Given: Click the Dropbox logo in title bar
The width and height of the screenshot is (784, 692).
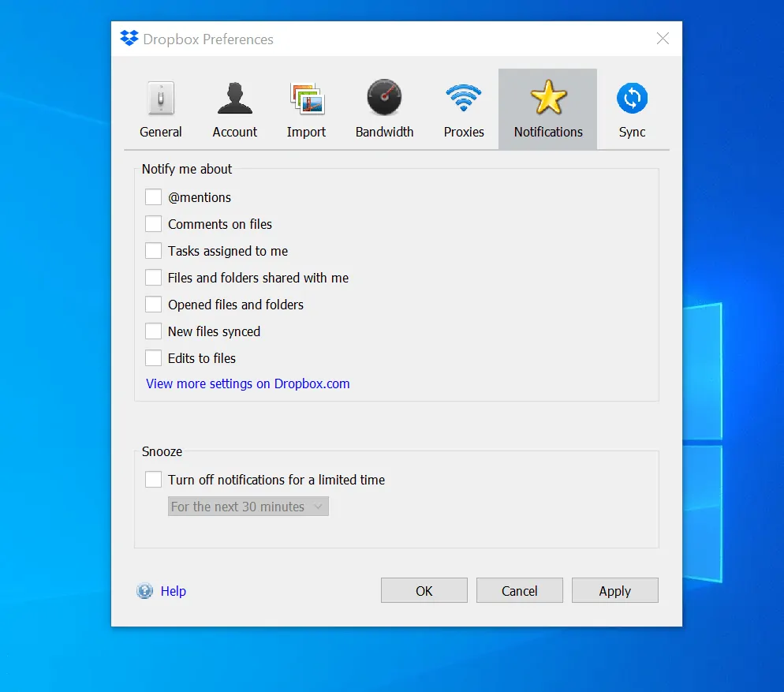Looking at the screenshot, I should click(x=129, y=38).
